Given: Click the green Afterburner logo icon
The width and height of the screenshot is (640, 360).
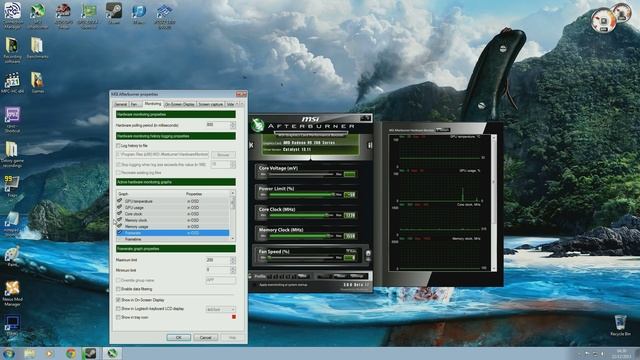Looking at the screenshot, I should click(258, 125).
